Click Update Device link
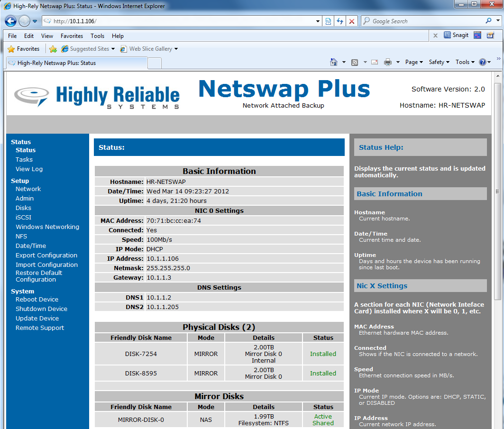This screenshot has height=429, width=504. [x=37, y=319]
